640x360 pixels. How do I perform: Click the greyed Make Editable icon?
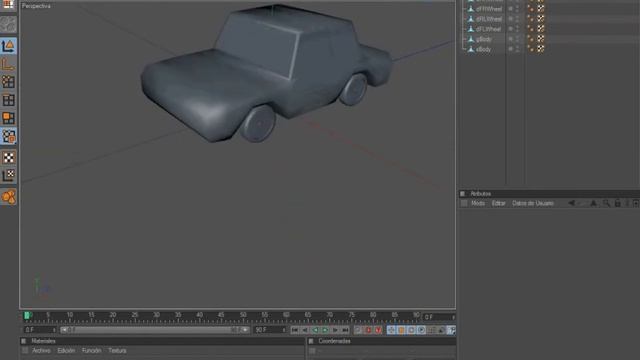[x=9, y=24]
